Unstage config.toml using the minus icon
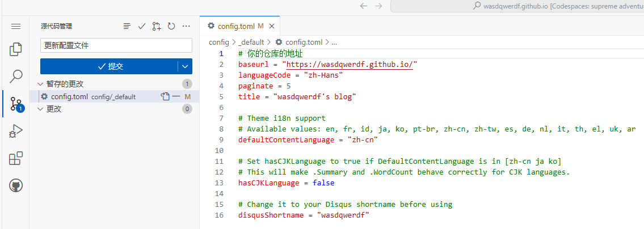Screen dimensions: 644x229 pyautogui.click(x=176, y=96)
